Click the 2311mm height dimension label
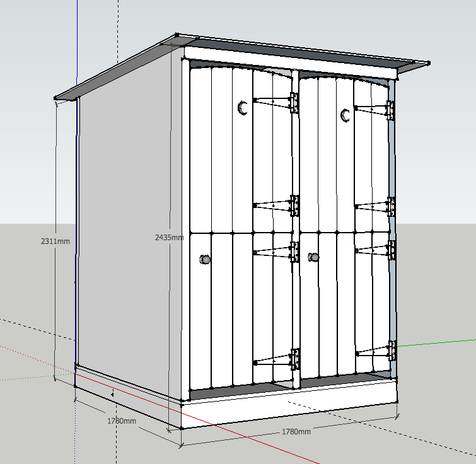This screenshot has width=476, height=464. (x=54, y=241)
